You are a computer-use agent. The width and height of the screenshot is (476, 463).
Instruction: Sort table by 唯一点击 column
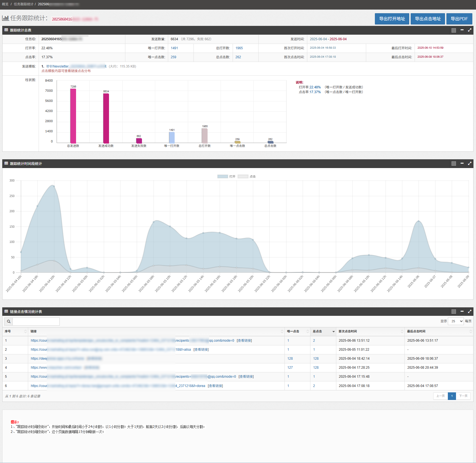[297, 332]
